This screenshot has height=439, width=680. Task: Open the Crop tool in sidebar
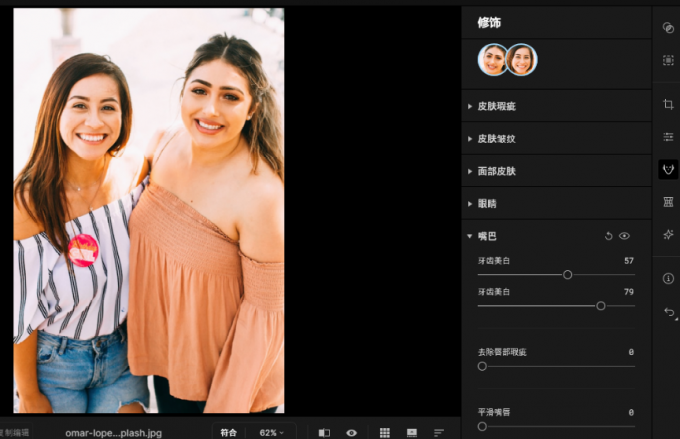pos(668,104)
